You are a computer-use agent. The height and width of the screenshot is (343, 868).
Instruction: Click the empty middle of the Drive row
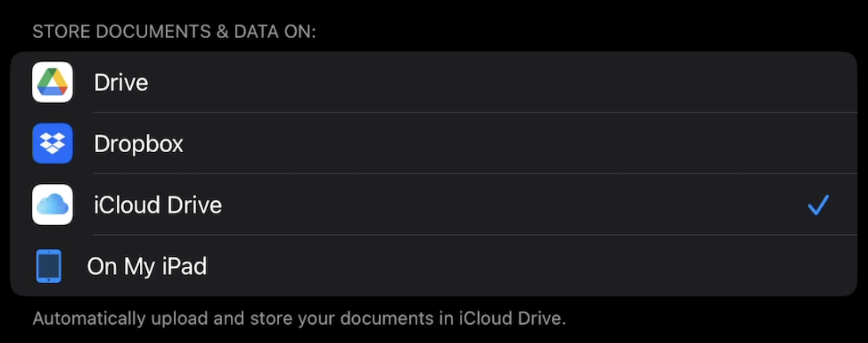tap(457, 82)
